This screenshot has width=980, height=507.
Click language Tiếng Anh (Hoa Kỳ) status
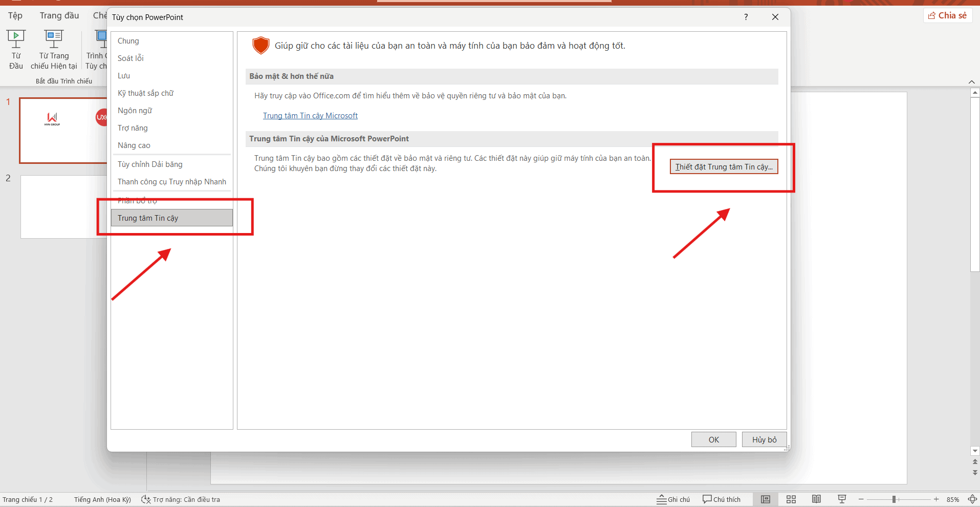tap(102, 499)
